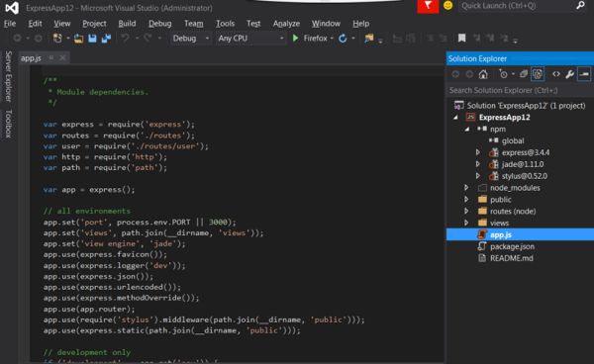Click the Solution Explorer Home icon
The image size is (594, 364).
coord(483,74)
